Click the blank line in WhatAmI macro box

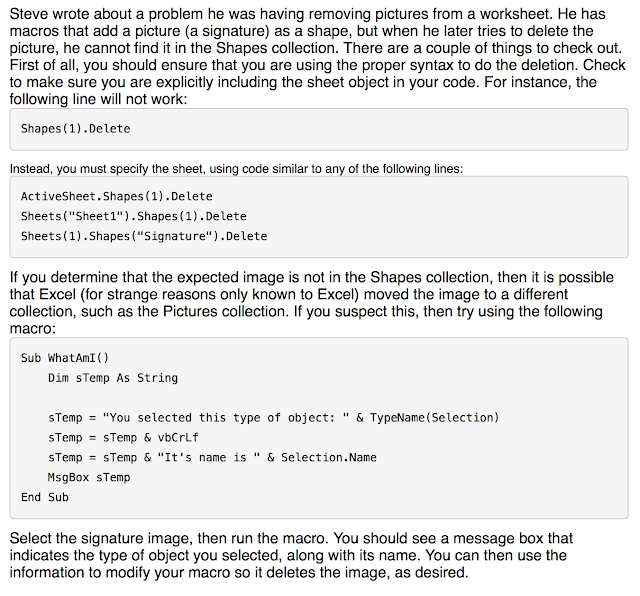(x=319, y=398)
